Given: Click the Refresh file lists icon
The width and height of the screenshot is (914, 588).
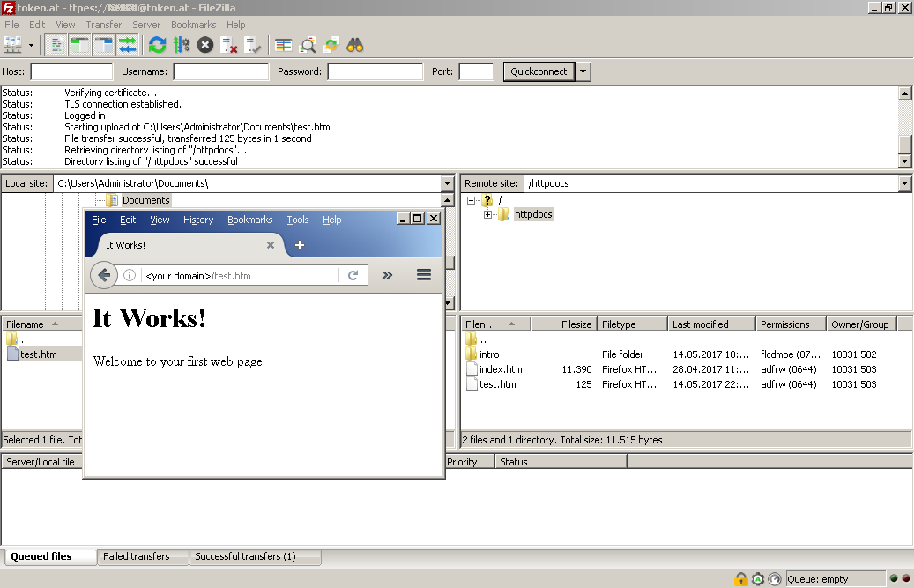Looking at the screenshot, I should [x=157, y=44].
